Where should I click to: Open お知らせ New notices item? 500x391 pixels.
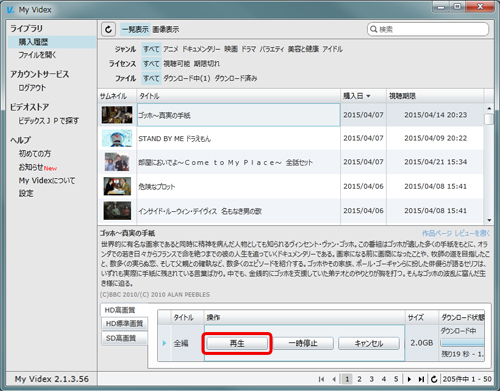[38, 167]
